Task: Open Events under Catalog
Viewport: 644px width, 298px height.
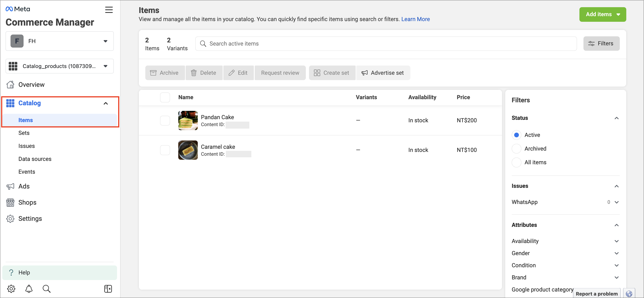Action: click(27, 172)
